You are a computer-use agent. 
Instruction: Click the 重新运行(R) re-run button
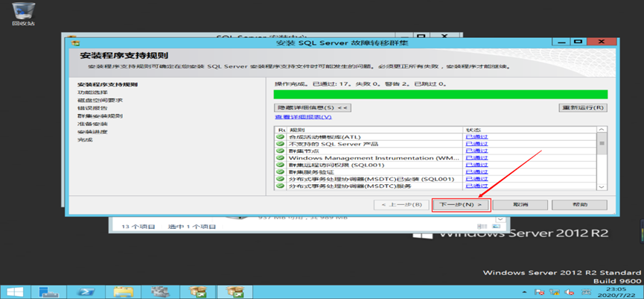[583, 108]
